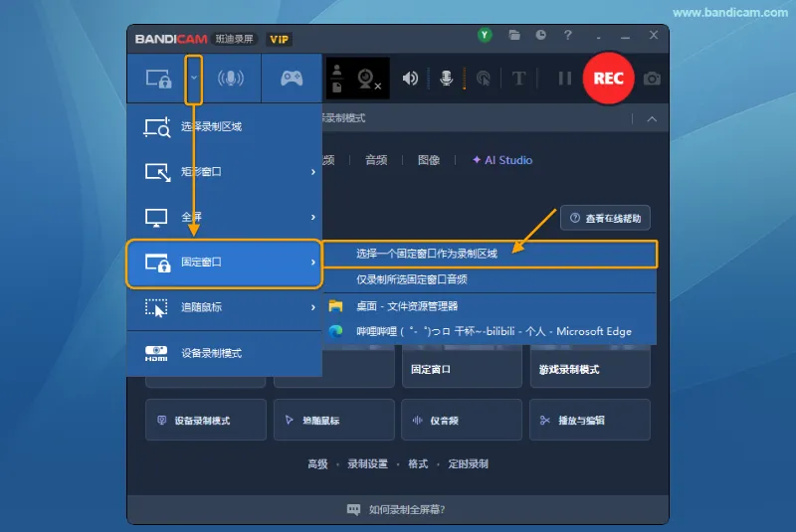Switch to the 音频 tab
Image resolution: width=796 pixels, height=532 pixels.
(376, 160)
